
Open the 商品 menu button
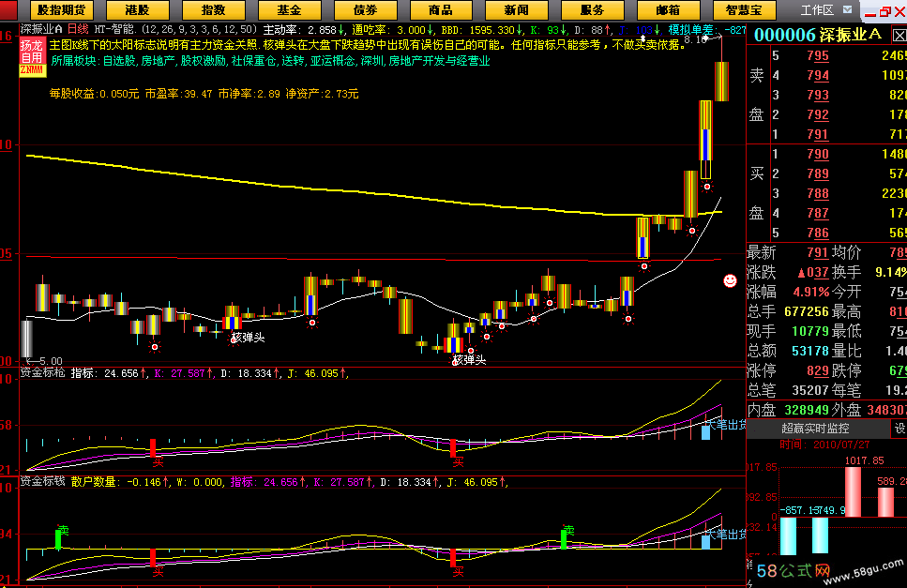[441, 9]
